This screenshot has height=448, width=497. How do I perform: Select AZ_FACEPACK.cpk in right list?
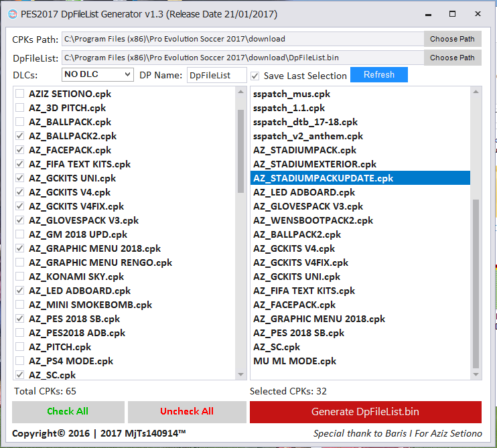point(360,305)
